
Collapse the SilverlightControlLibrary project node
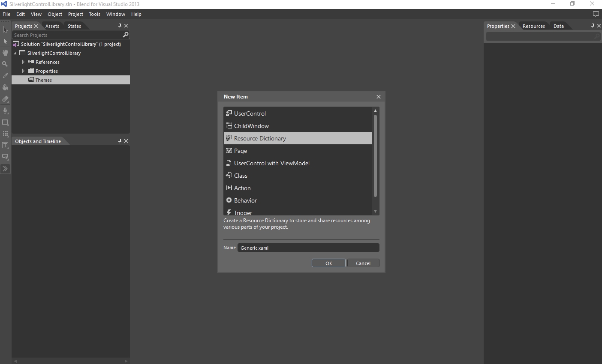[x=15, y=53]
